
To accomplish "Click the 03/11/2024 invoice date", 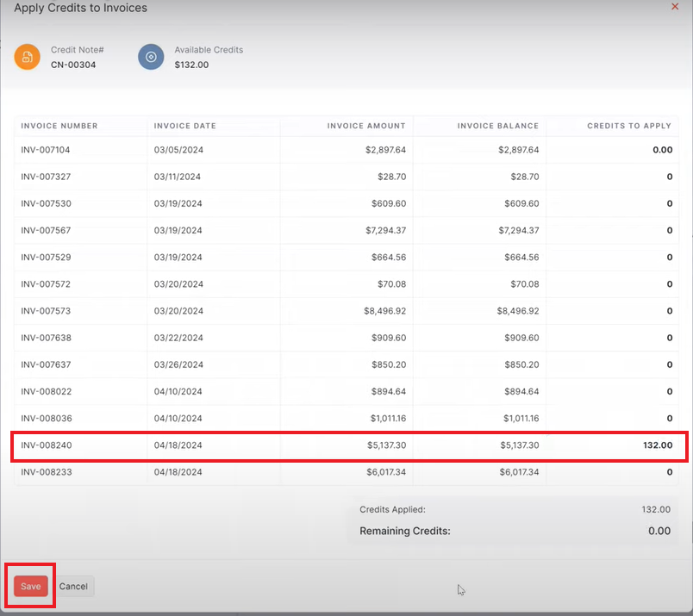I will (x=178, y=177).
